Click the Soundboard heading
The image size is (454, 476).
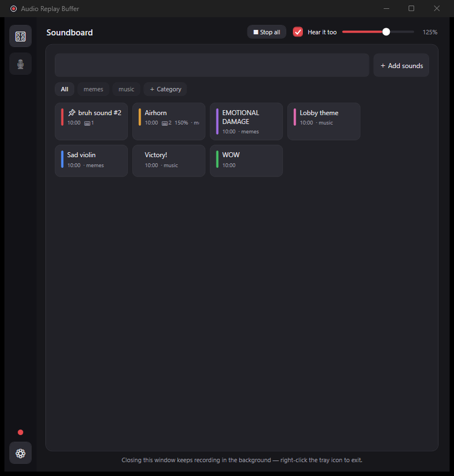click(70, 33)
